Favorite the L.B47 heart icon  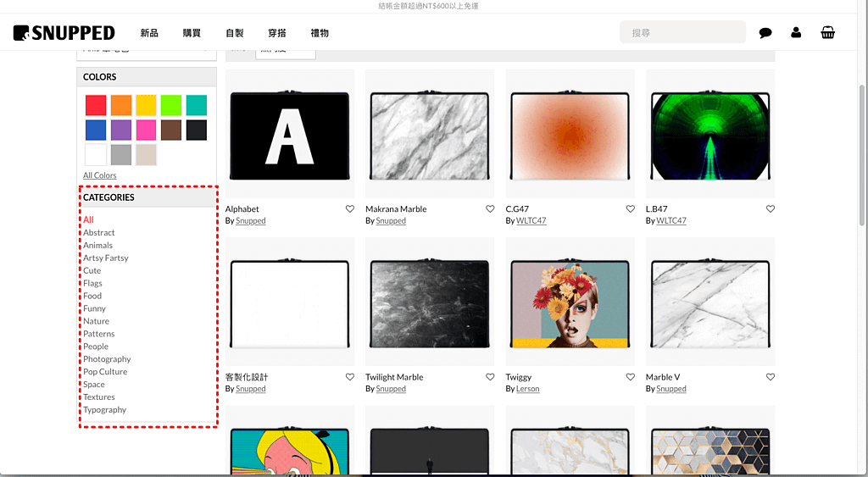click(x=770, y=208)
